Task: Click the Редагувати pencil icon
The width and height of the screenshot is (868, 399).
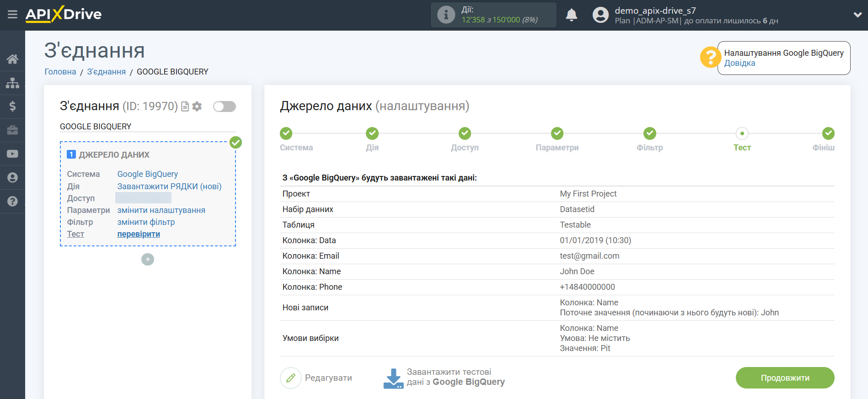Action: click(291, 378)
